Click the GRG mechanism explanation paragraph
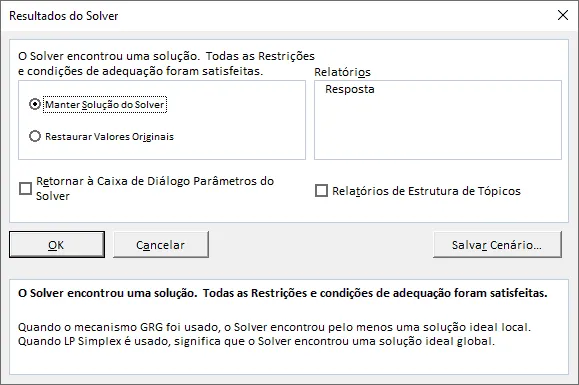The image size is (579, 385). 274,334
